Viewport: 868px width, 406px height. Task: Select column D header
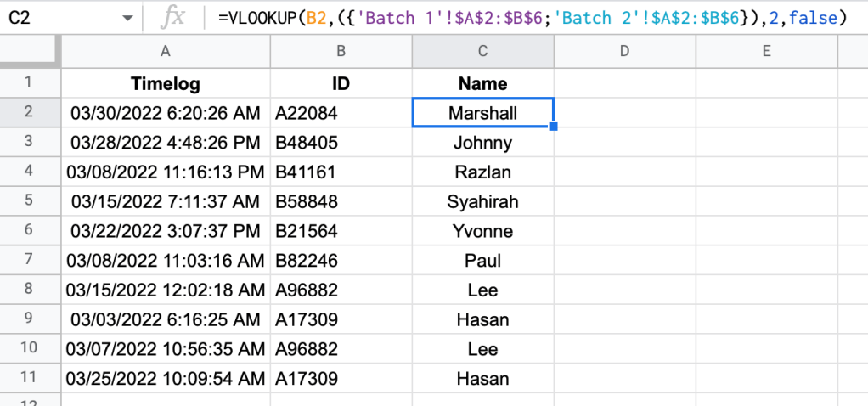[x=624, y=52]
